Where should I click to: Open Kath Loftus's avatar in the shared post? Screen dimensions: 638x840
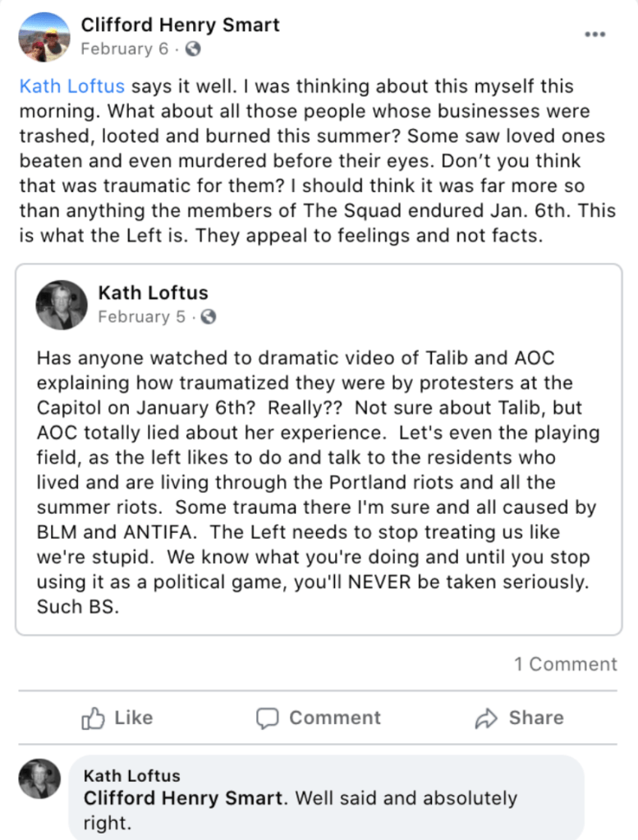coord(62,305)
